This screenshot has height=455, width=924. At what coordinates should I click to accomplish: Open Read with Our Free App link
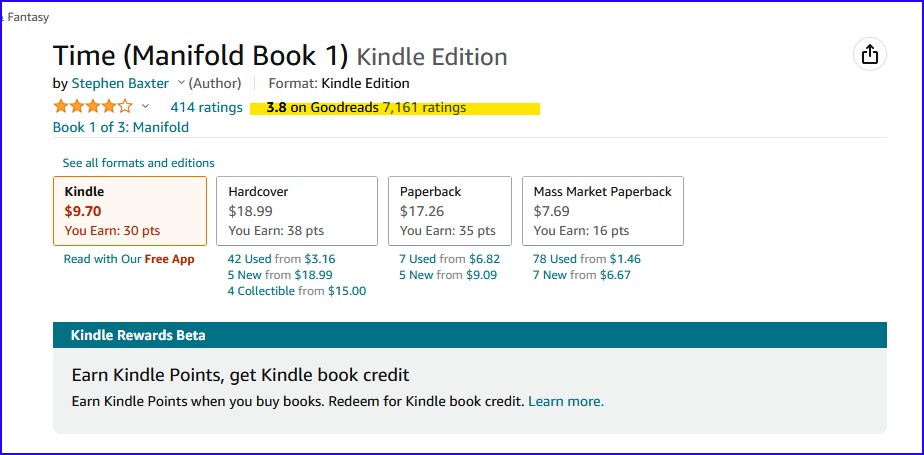(x=128, y=259)
